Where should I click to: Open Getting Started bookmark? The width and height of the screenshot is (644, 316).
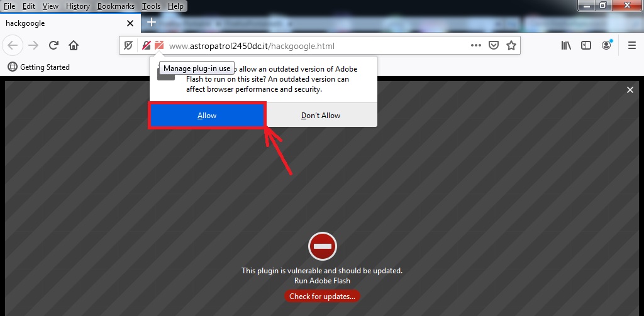[38, 67]
